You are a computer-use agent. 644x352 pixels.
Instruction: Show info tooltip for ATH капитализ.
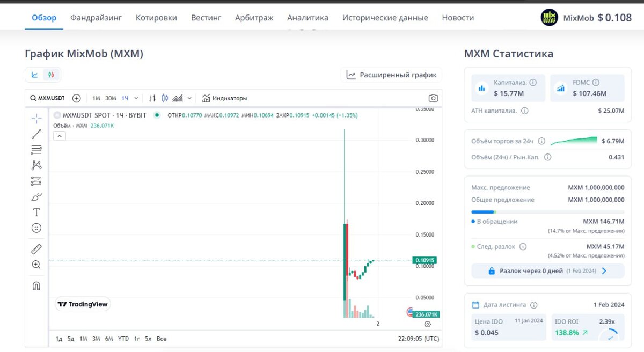(525, 111)
